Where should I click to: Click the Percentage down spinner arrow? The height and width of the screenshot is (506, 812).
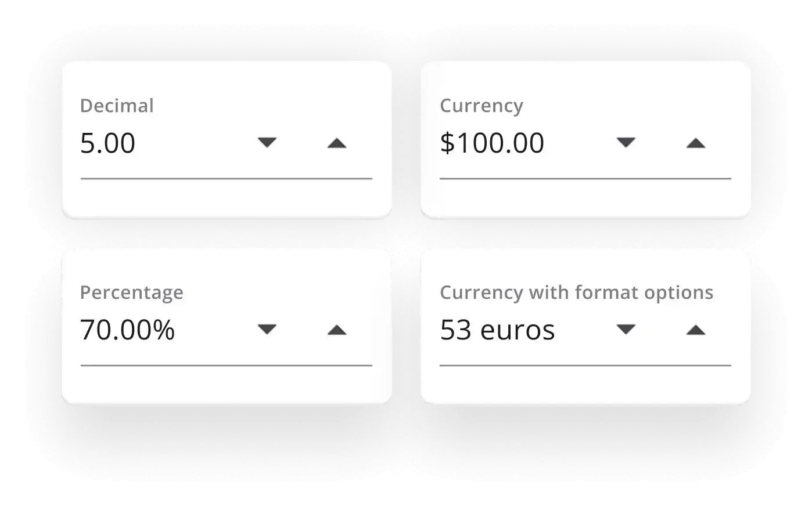click(267, 329)
